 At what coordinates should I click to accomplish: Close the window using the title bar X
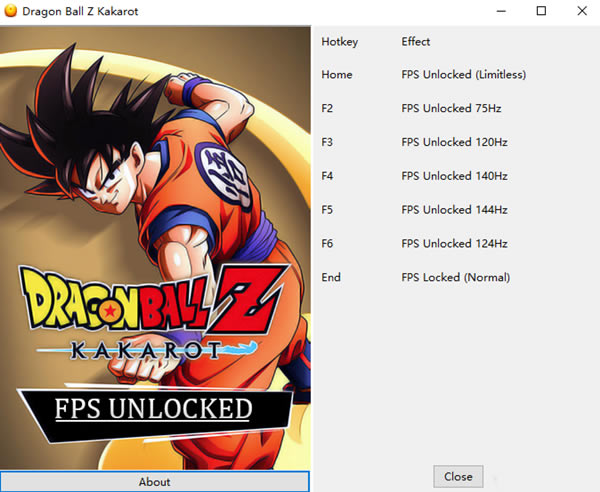[x=582, y=11]
